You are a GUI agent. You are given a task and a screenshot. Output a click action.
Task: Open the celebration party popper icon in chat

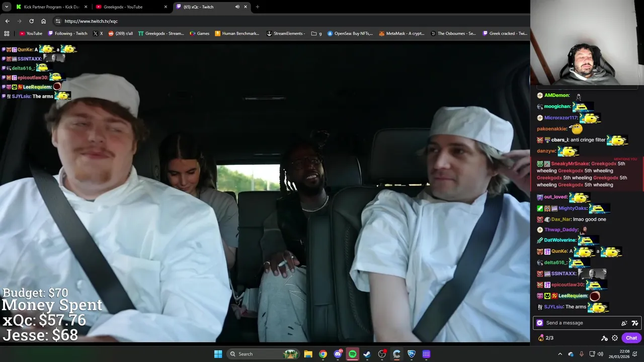click(624, 323)
